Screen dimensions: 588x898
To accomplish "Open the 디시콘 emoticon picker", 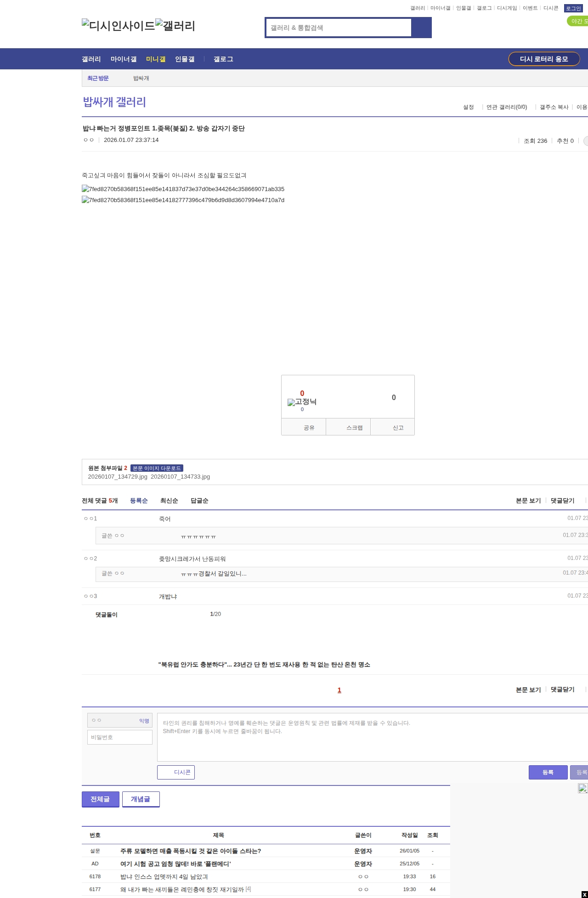I will (176, 772).
